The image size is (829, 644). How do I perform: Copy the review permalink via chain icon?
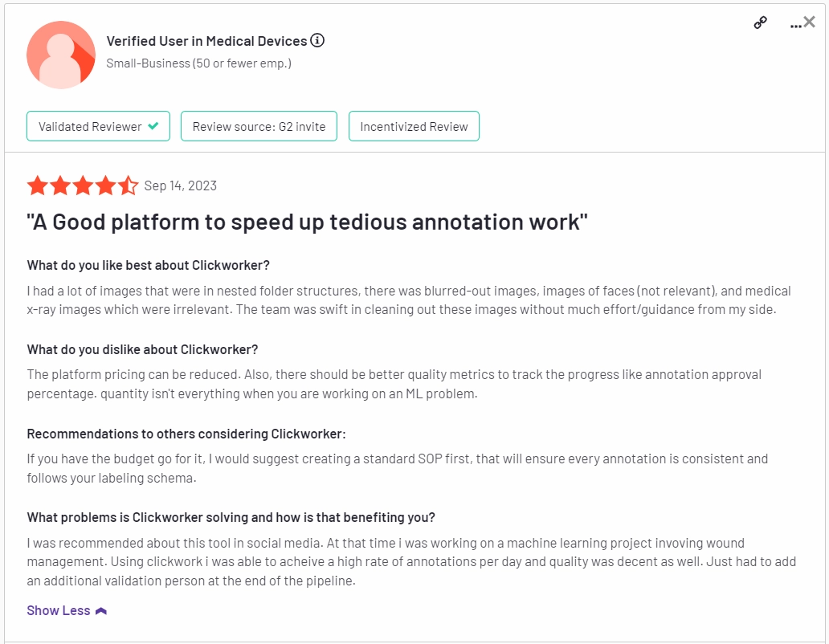(760, 23)
